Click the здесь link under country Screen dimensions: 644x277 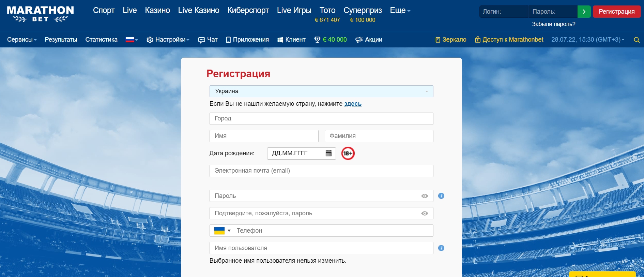[x=353, y=104]
